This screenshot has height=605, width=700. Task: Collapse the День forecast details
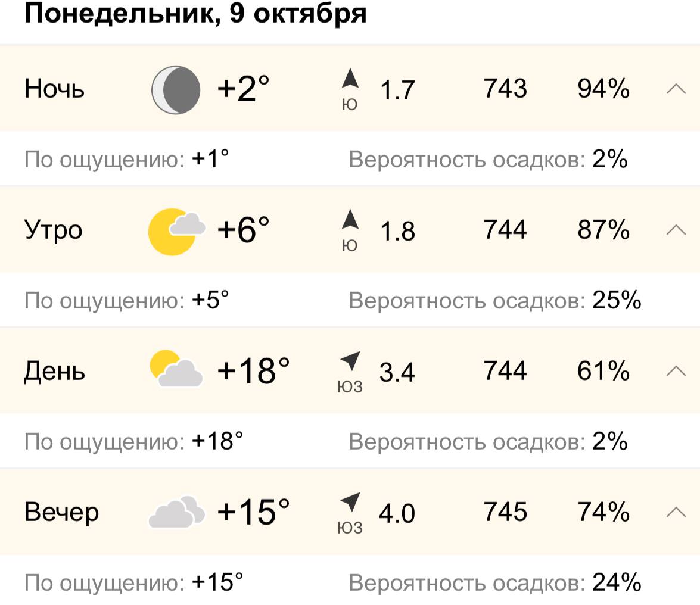tap(676, 371)
